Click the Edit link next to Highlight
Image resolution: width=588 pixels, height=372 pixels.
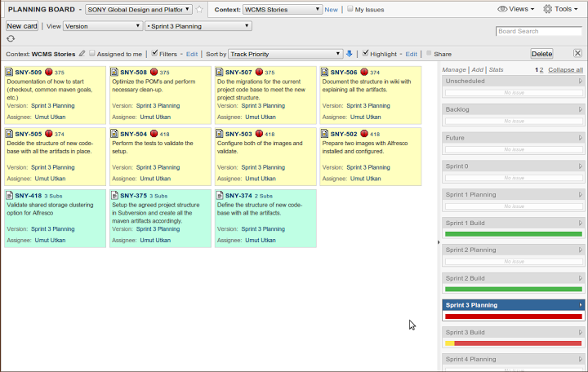pyautogui.click(x=411, y=54)
